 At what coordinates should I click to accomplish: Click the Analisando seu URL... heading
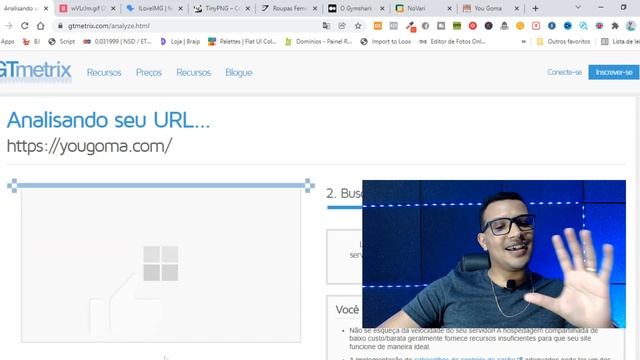[x=109, y=120]
